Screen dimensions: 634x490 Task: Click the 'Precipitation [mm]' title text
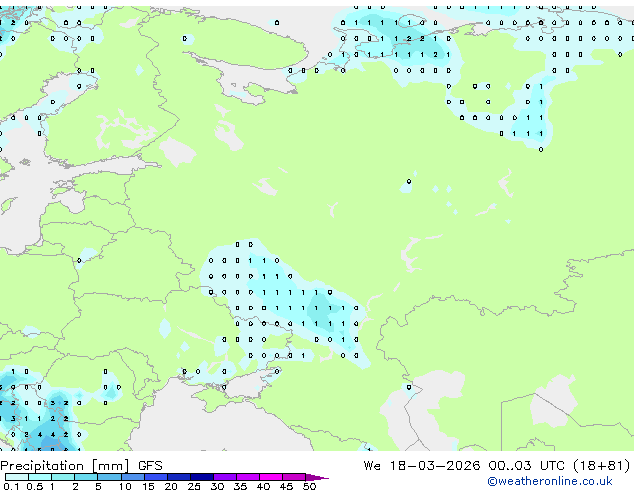[x=65, y=466]
